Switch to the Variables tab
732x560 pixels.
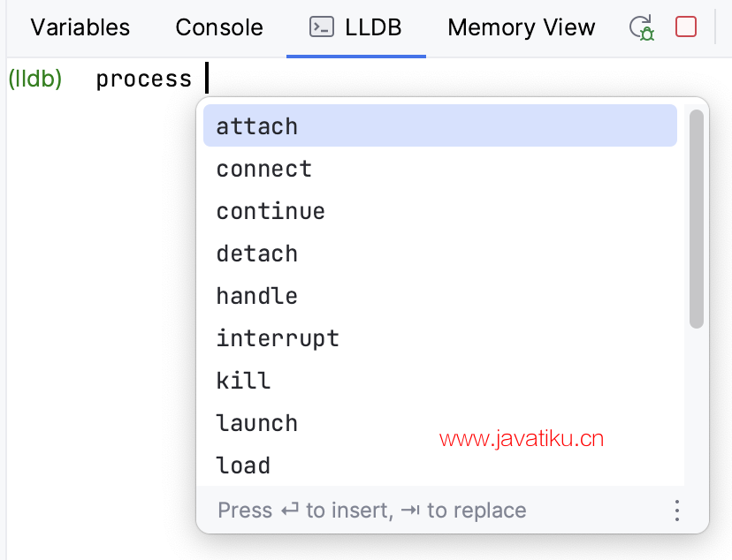(80, 27)
